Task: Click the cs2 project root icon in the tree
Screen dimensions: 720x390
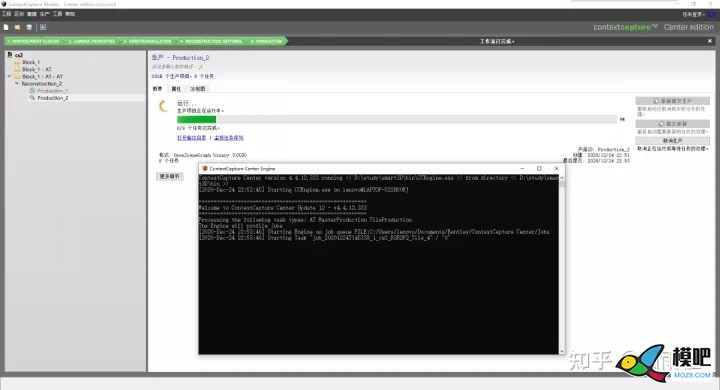Action: click(x=10, y=55)
